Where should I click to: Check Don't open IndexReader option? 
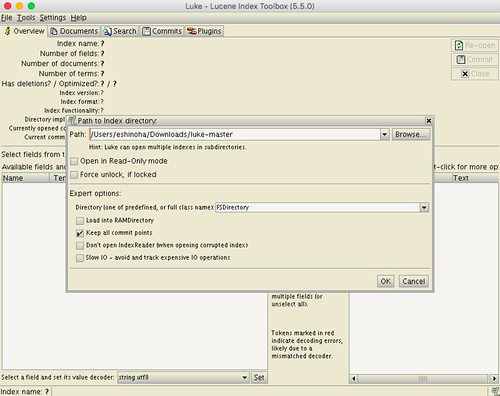80,246
